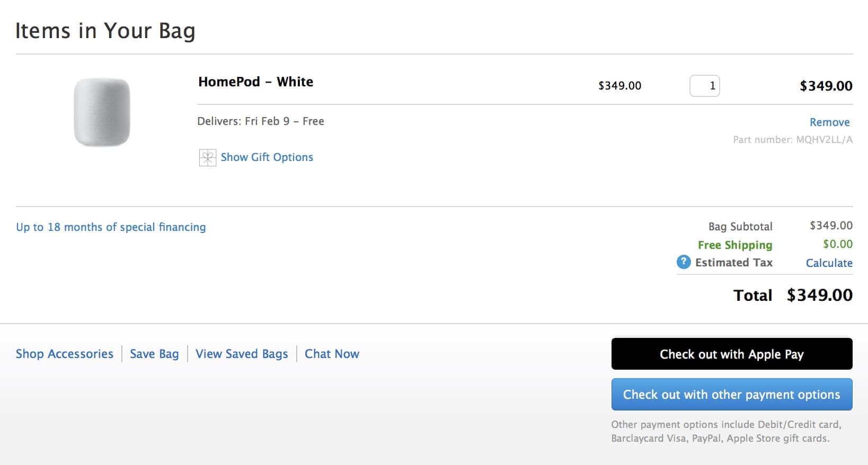Click the white HomePod product image
The height and width of the screenshot is (465, 868).
pyautogui.click(x=102, y=112)
